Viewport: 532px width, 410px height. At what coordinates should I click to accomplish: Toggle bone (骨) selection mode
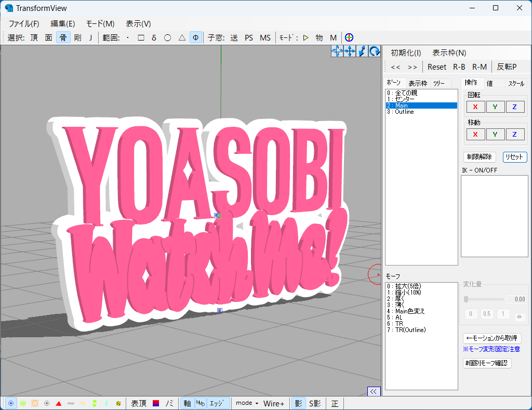click(x=63, y=37)
